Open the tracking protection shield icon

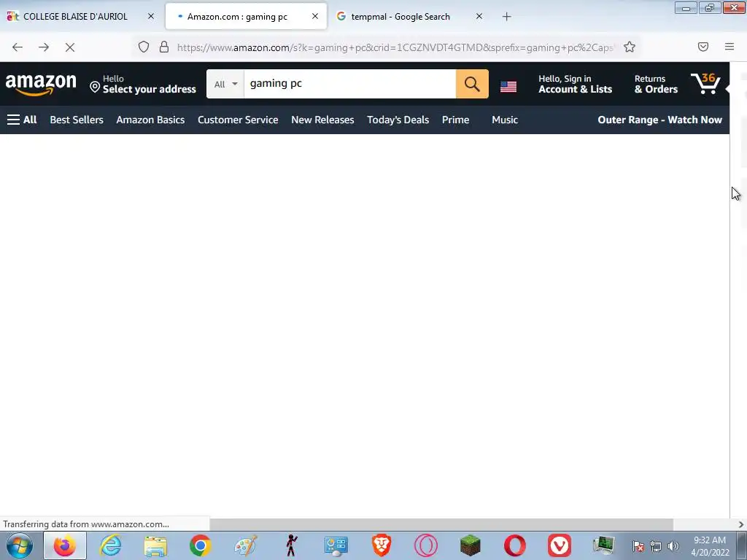point(144,47)
